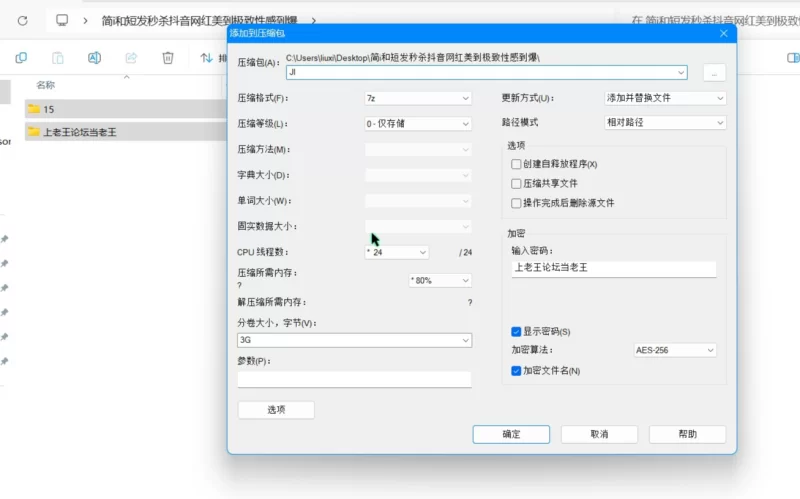The height and width of the screenshot is (499, 800).
Task: Toggle the Explorer preview pane icon
Action: coord(793,58)
